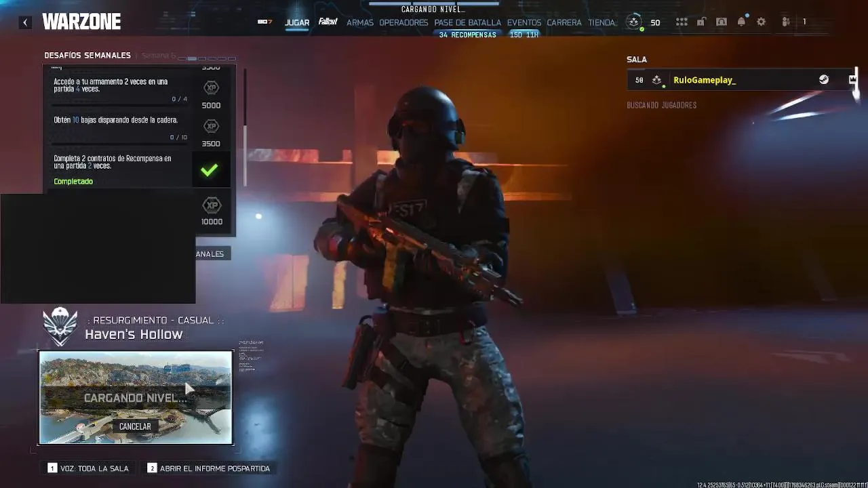Click the rank emblem next to level 50 in Sala
The width and height of the screenshot is (868, 488).
(656, 80)
